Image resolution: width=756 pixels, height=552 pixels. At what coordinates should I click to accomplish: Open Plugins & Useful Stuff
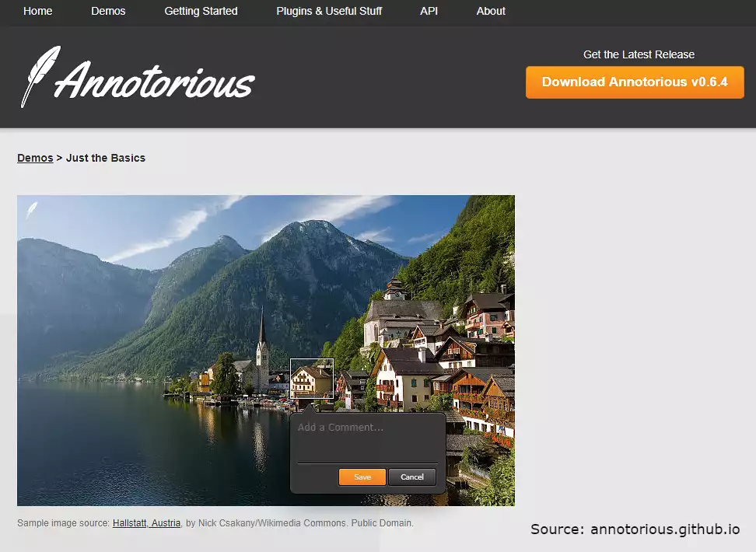(329, 11)
